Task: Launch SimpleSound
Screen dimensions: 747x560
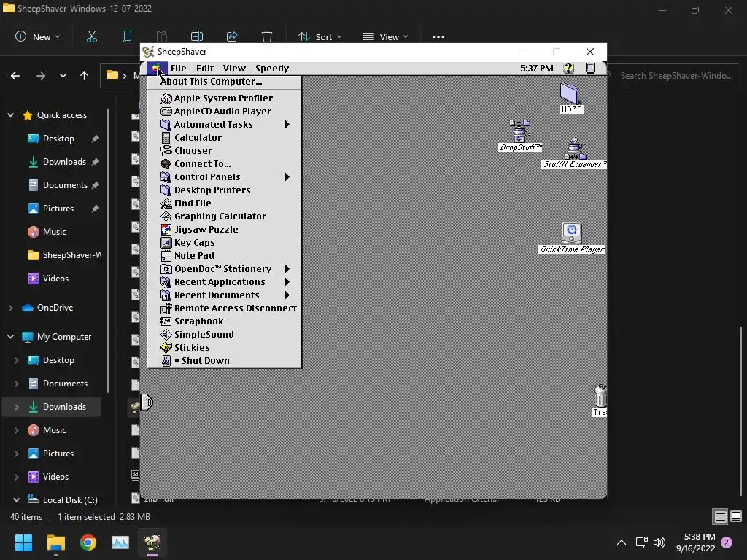Action: [x=224, y=334]
